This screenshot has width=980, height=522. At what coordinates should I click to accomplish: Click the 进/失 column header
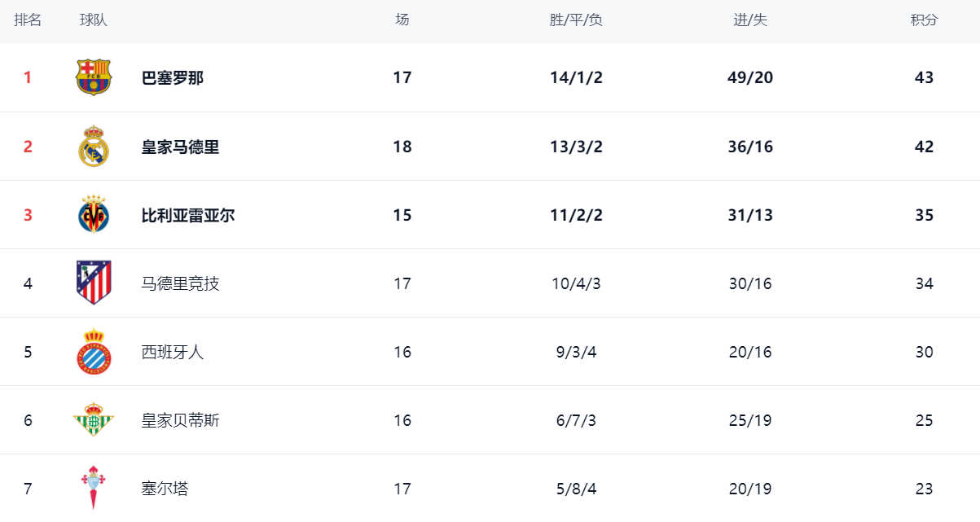750,20
